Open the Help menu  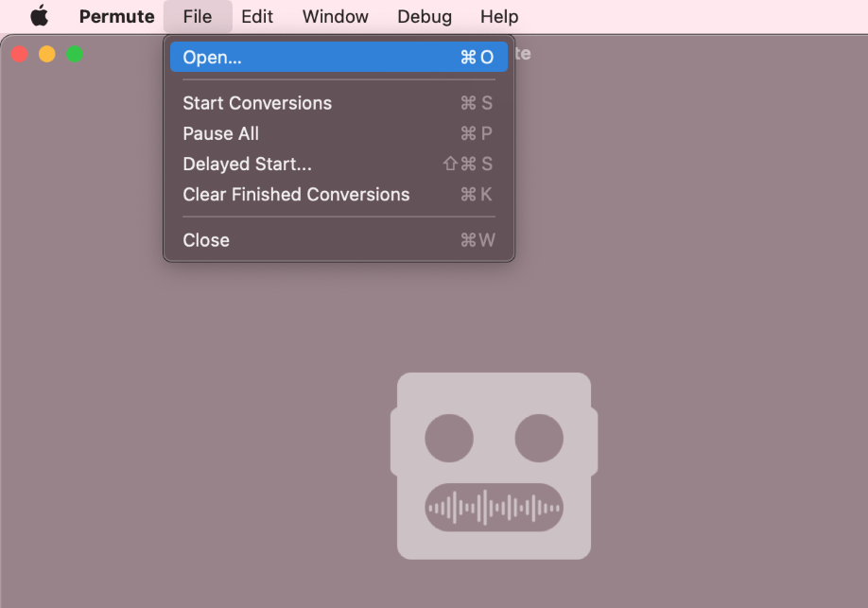point(499,17)
